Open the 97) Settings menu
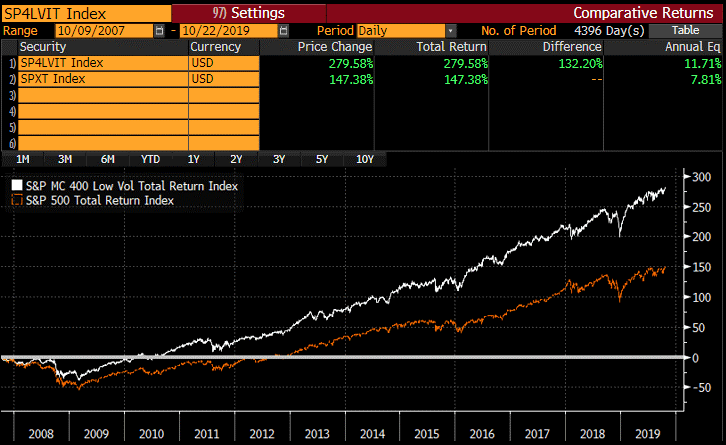 tap(249, 13)
